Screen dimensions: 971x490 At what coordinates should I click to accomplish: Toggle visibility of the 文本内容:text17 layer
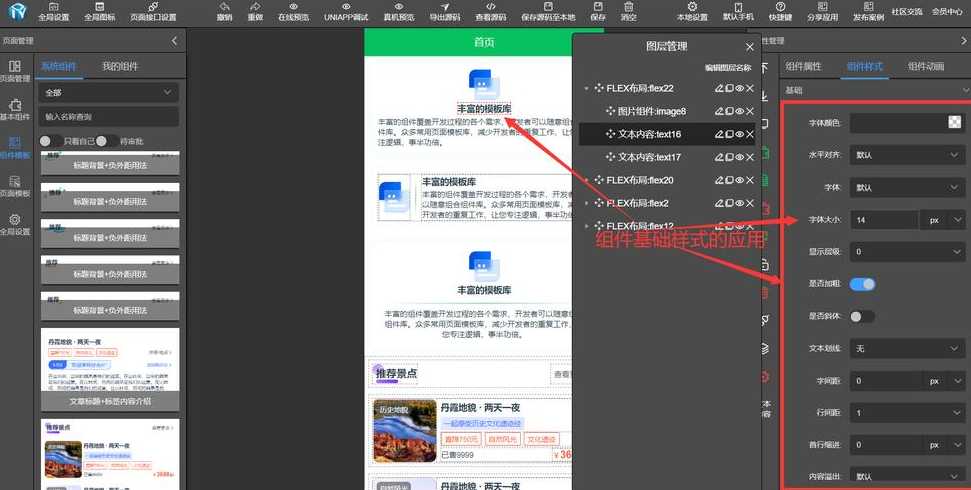click(739, 157)
